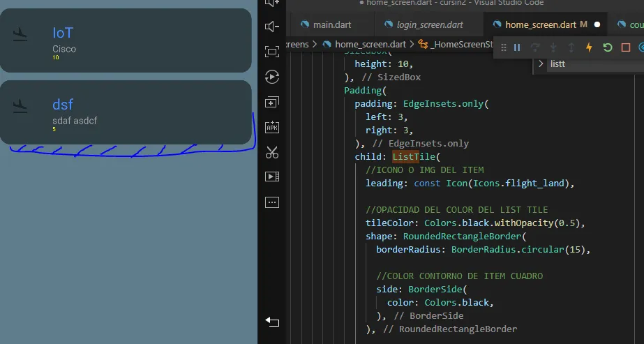Click the emulator install APK icon
This screenshot has height=344, width=644.
[x=272, y=127]
